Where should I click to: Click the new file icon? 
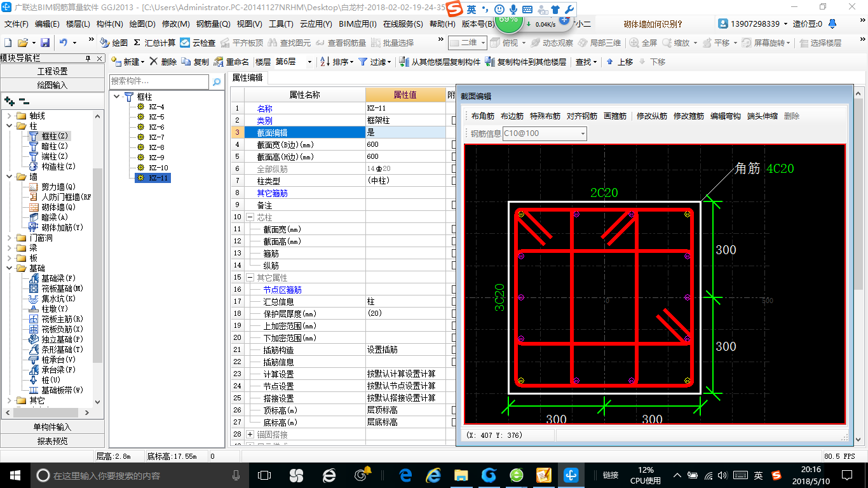[8, 43]
